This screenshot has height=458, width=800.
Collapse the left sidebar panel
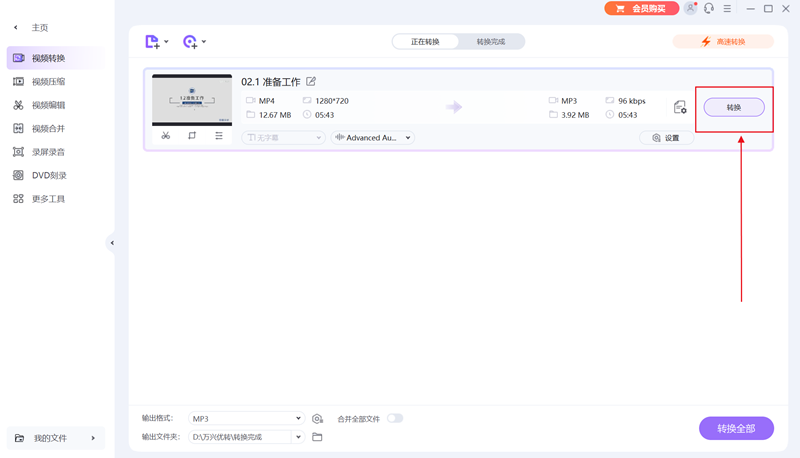pos(112,243)
